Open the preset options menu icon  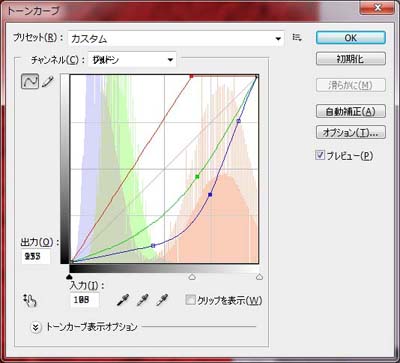[297, 38]
